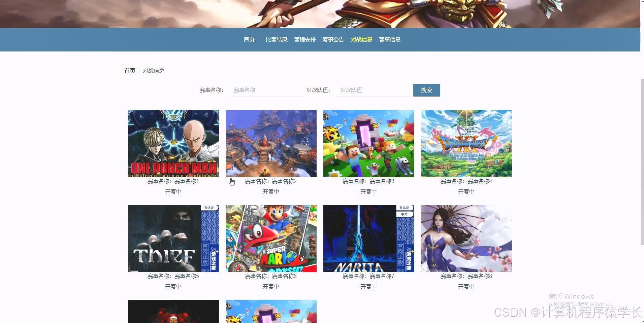644x323 pixels.
Task: Click the 对战队伍 input box
Action: coord(373,90)
